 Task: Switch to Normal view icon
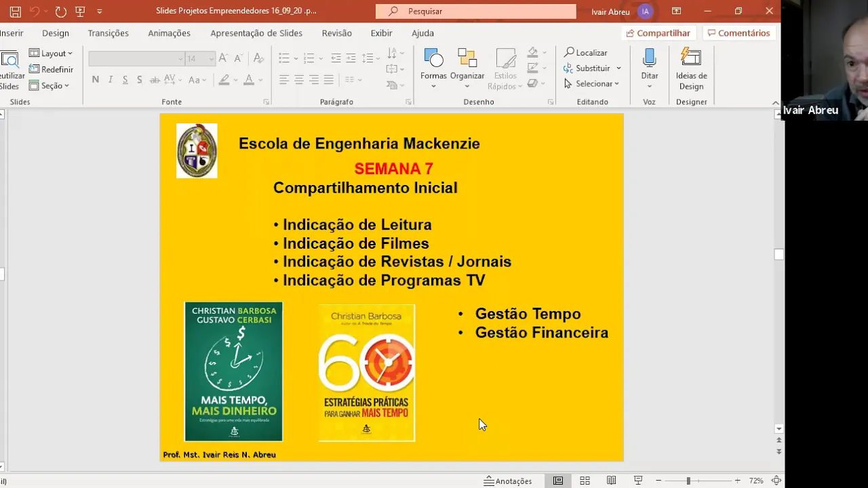coord(558,481)
